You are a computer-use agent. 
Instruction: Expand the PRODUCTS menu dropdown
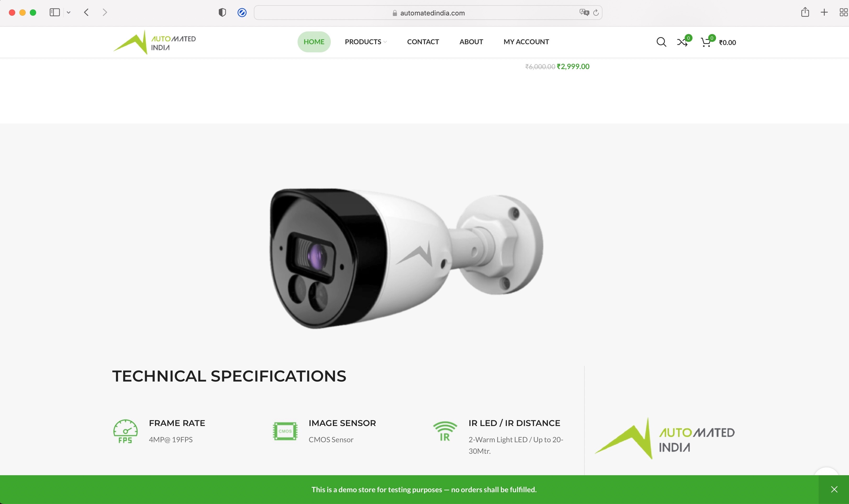tap(365, 42)
